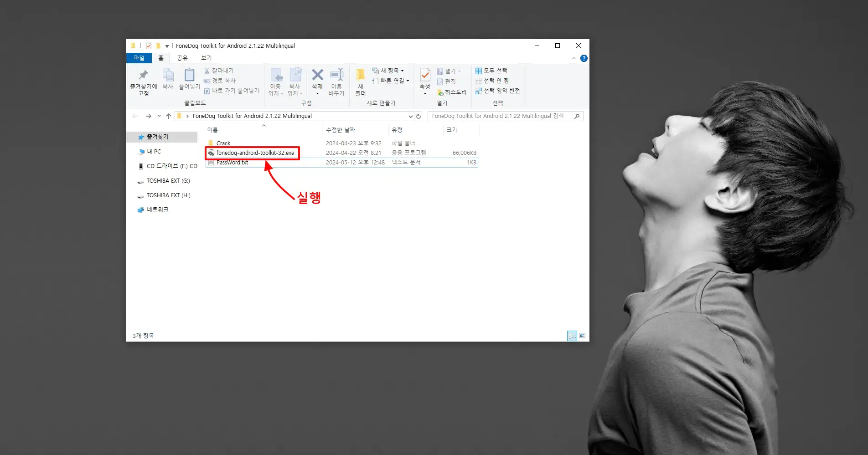Viewport: 868px width, 455px height.
Task: Switch to the 홈 (Home) ribbon tab
Action: [161, 58]
